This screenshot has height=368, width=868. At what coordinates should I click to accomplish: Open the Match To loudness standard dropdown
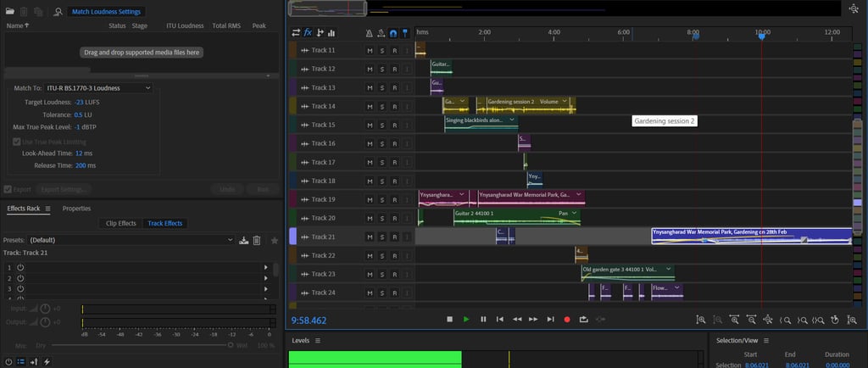click(x=99, y=87)
